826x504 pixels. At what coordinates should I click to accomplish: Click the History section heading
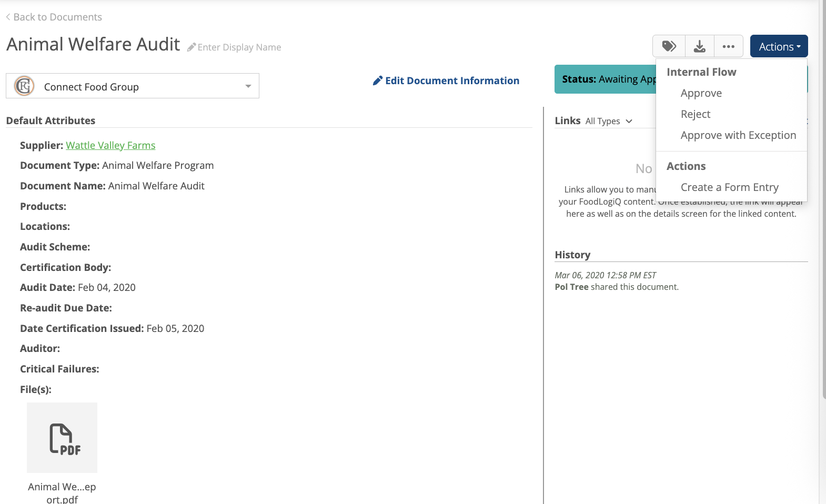tap(572, 255)
